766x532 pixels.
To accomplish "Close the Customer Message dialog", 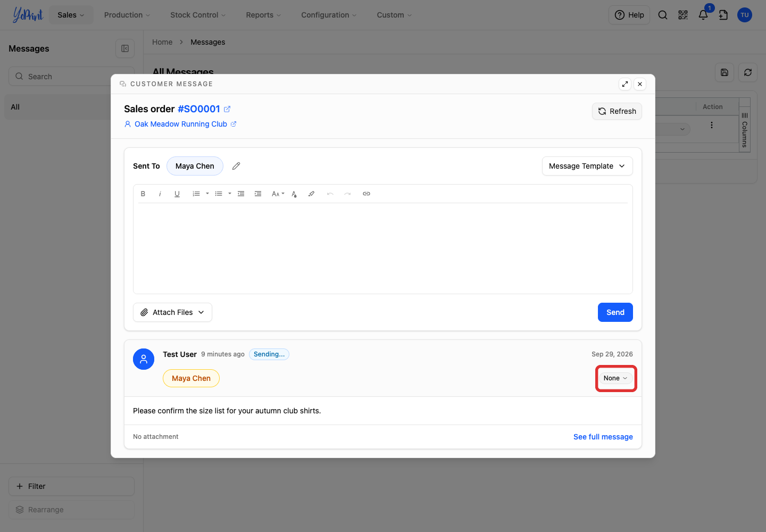I will click(x=640, y=84).
